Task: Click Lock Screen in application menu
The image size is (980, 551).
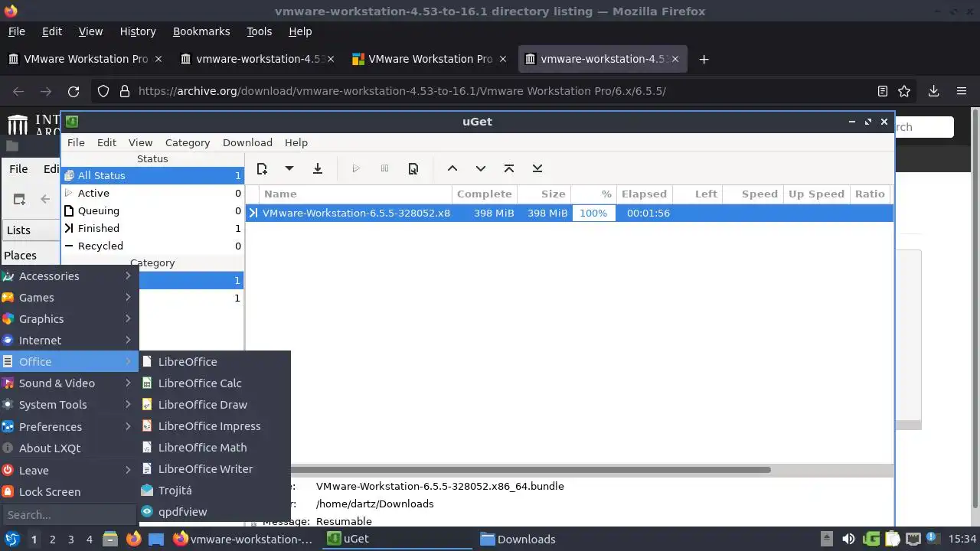Action: (x=69, y=491)
